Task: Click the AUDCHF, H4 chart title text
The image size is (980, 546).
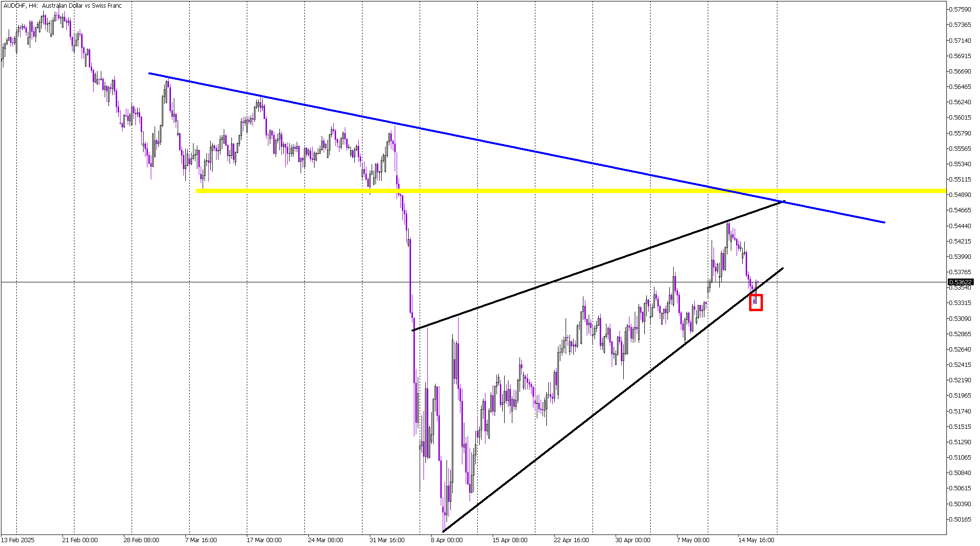Action: pyautogui.click(x=63, y=6)
